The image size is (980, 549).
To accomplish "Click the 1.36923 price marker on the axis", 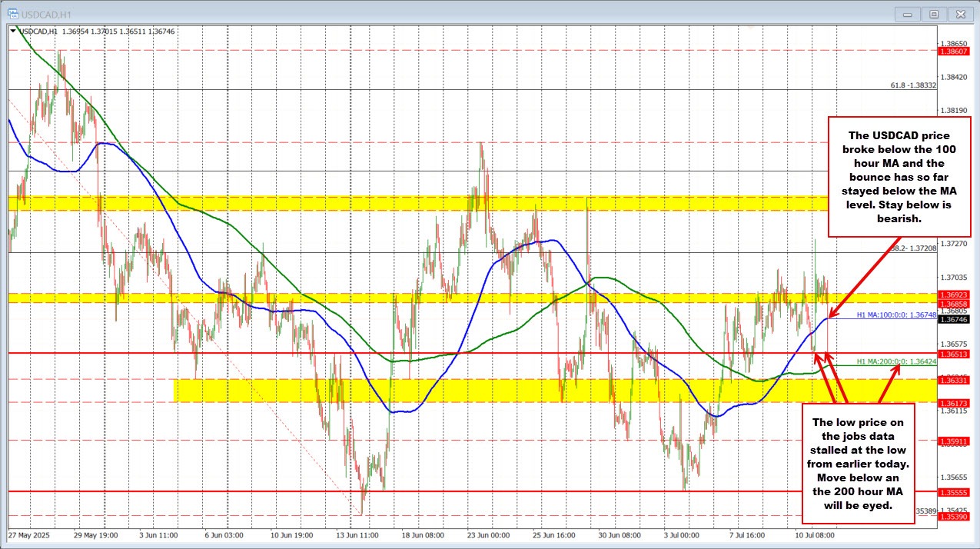I will click(x=953, y=294).
